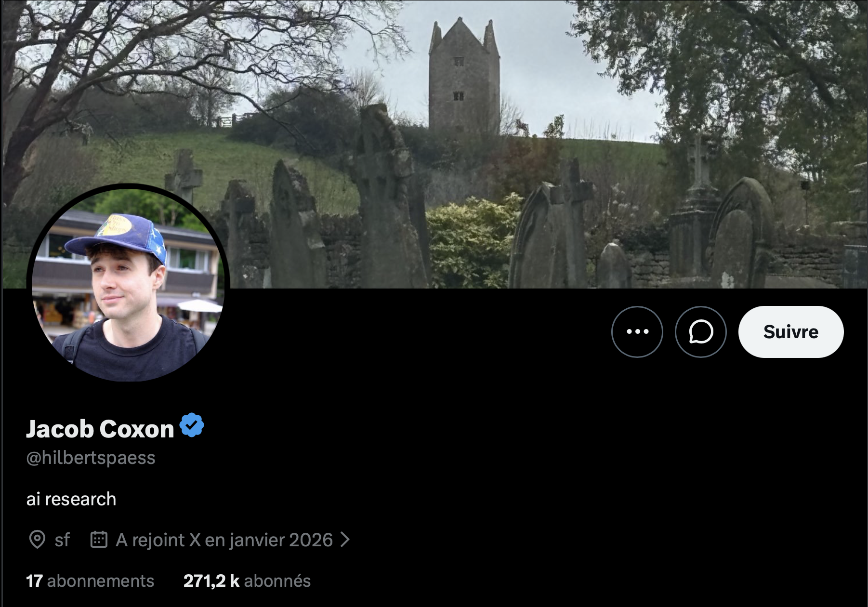This screenshot has width=868, height=607.
Task: Click the 'ai research' bio text
Action: [71, 499]
